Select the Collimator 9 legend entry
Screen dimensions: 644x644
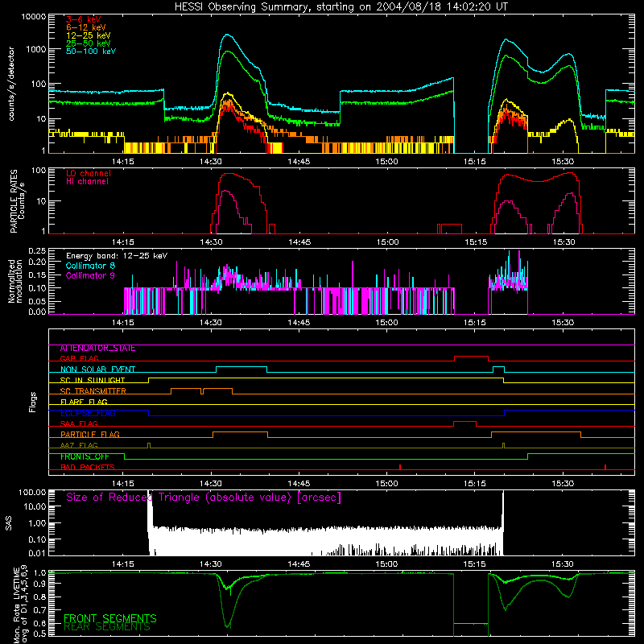90,275
